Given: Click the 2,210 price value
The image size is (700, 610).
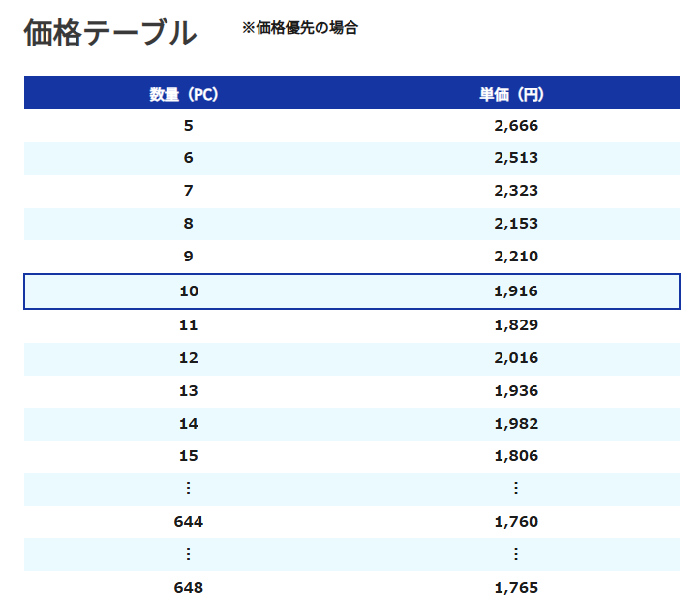Looking at the screenshot, I should tap(515, 257).
